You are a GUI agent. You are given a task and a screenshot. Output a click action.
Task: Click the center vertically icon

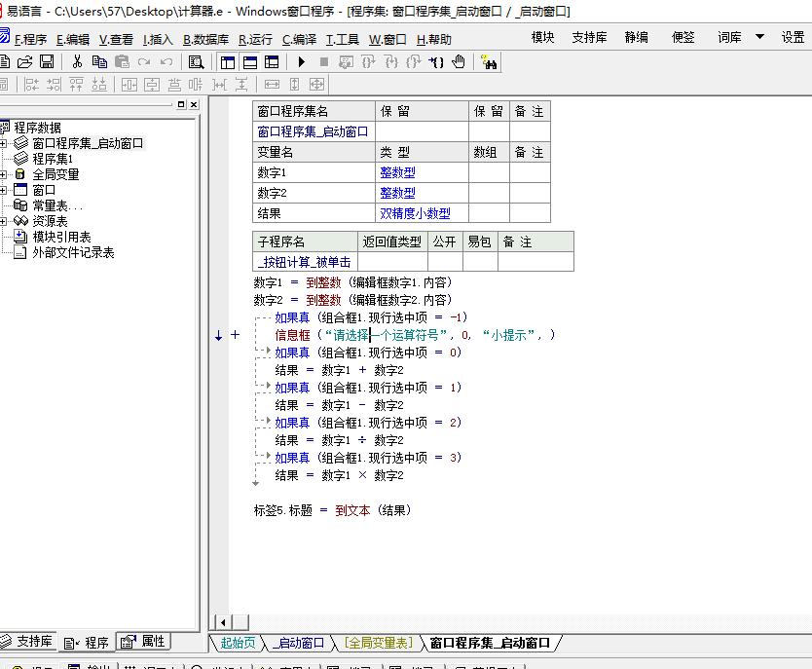(152, 85)
